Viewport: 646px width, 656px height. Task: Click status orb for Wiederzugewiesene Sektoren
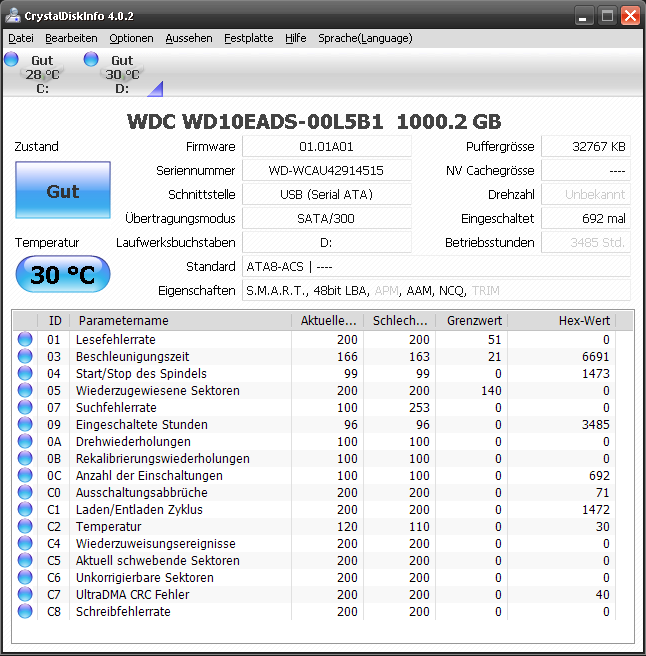coord(25,390)
